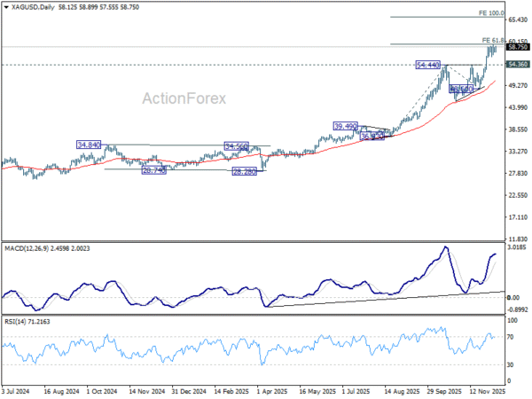This screenshot has height=399, width=532.
Task: Click the 27.830 price axis value
Action: coord(518,173)
